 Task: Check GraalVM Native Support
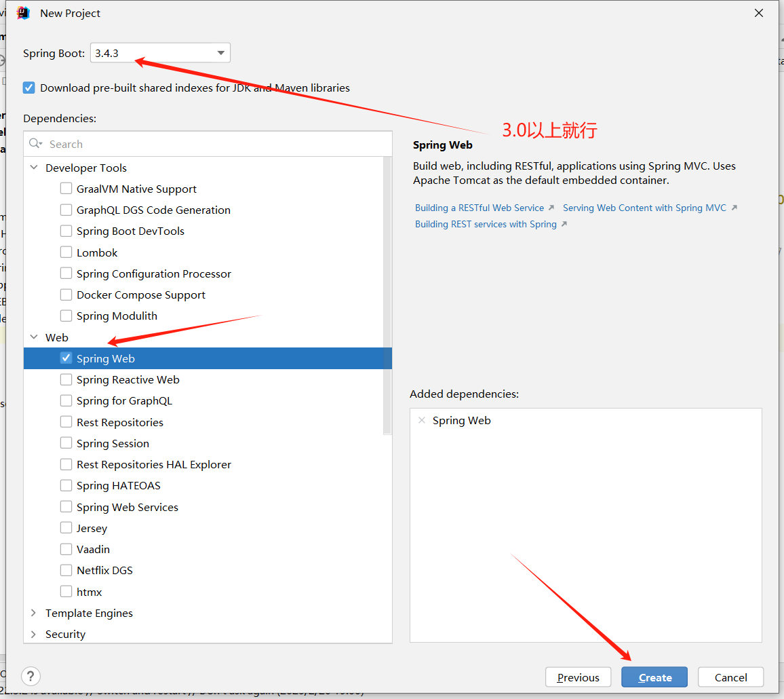point(66,189)
